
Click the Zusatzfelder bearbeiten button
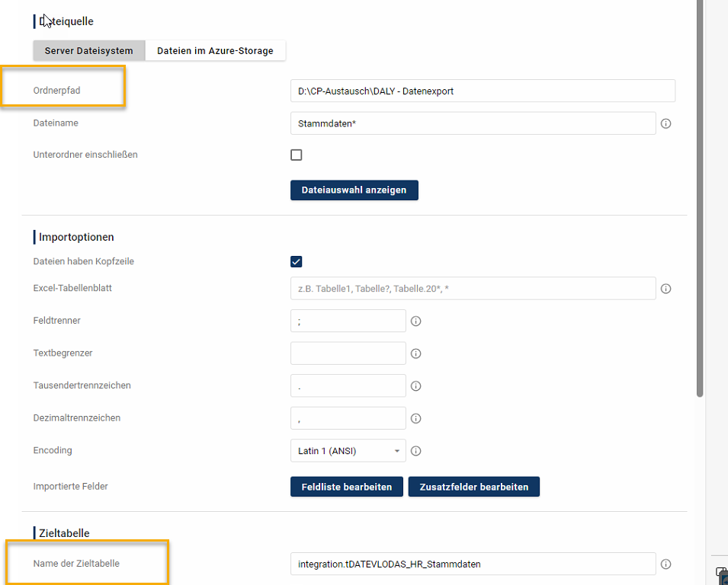pos(473,487)
